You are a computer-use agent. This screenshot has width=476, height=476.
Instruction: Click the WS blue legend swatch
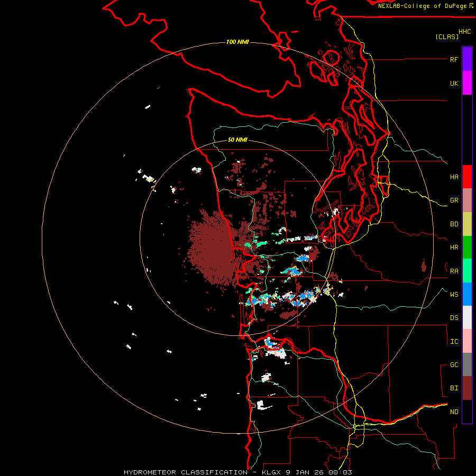pyautogui.click(x=467, y=294)
